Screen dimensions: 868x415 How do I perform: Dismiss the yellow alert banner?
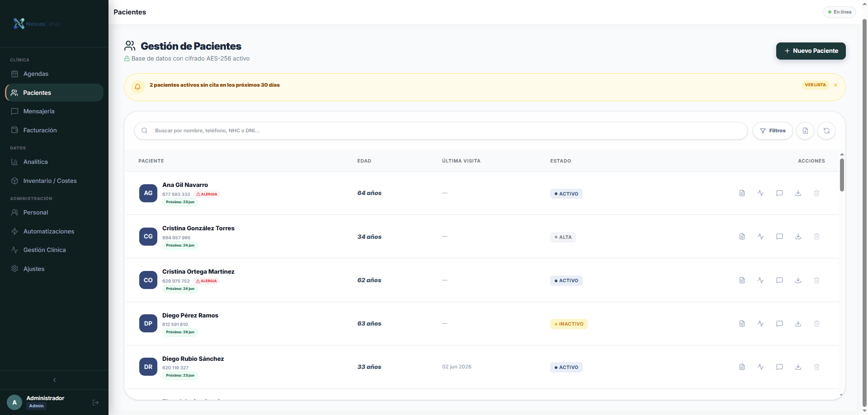click(x=835, y=85)
